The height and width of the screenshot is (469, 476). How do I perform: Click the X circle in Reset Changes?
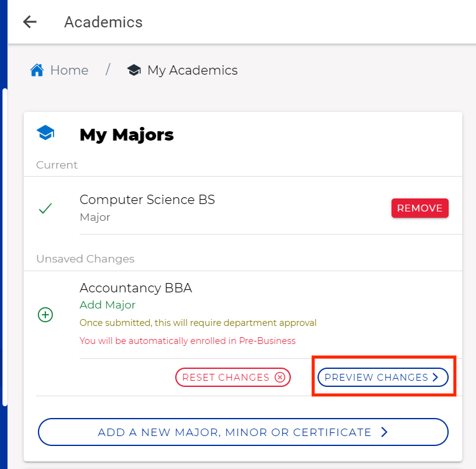[280, 377]
